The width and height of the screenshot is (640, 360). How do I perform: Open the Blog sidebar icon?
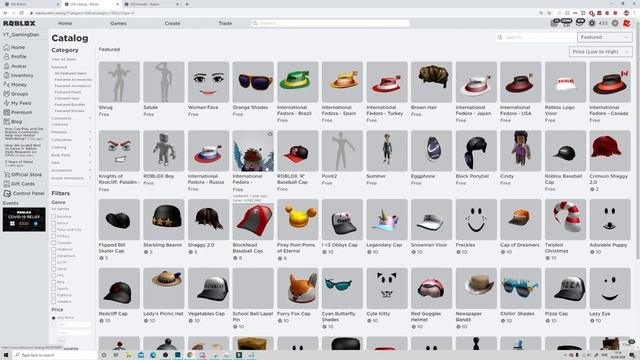point(7,121)
